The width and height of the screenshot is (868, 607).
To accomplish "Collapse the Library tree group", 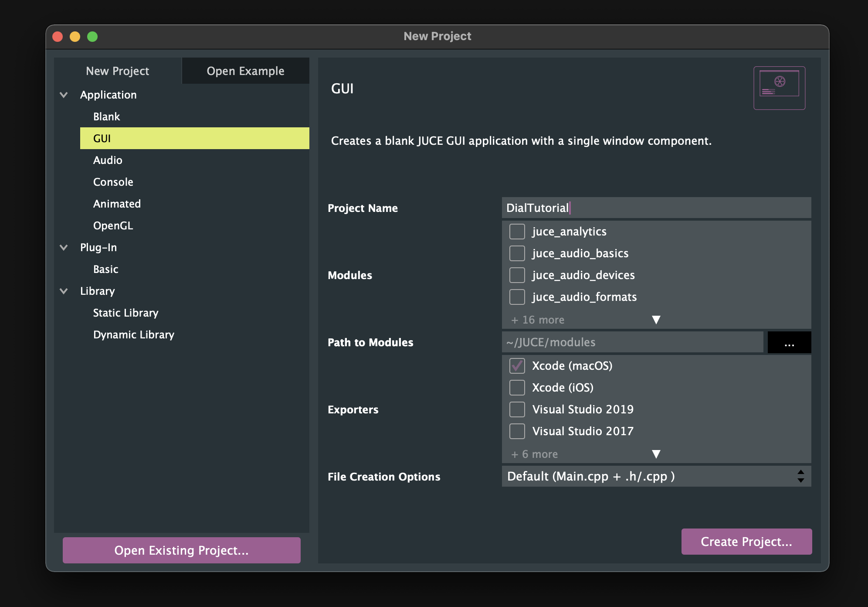I will (x=64, y=291).
